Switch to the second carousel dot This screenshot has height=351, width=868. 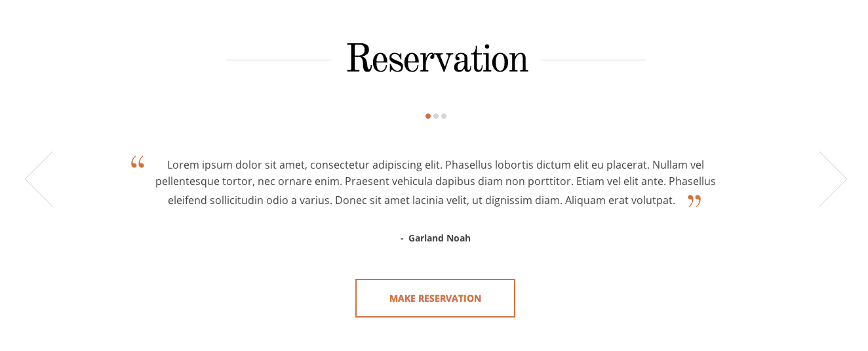pyautogui.click(x=436, y=116)
